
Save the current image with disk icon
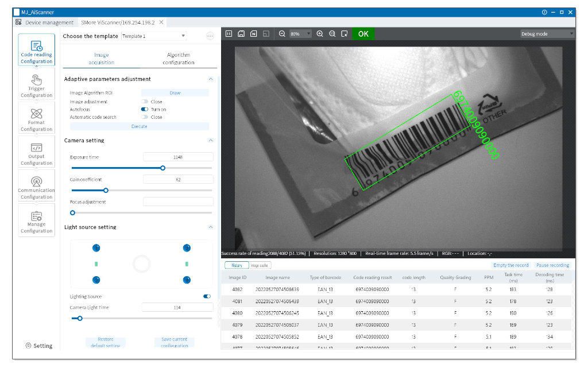tap(241, 34)
